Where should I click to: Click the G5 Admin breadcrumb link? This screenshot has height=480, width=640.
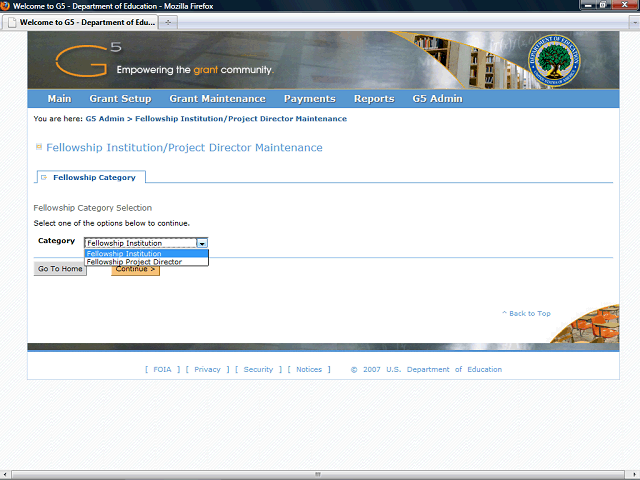[105, 119]
